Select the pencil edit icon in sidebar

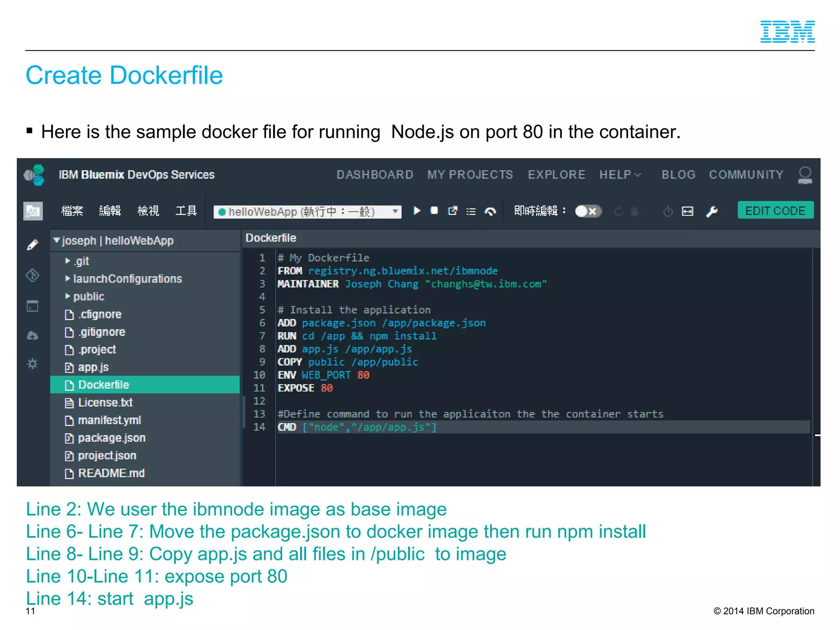(x=32, y=245)
